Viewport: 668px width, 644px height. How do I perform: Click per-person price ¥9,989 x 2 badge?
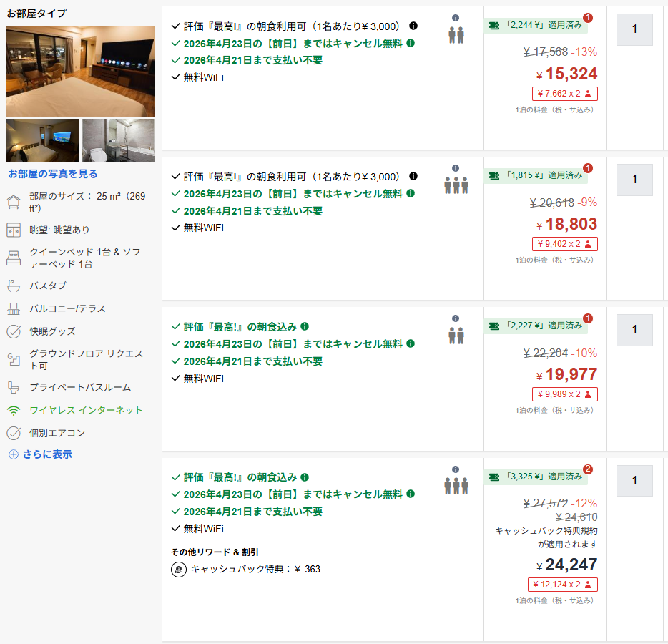pos(564,394)
